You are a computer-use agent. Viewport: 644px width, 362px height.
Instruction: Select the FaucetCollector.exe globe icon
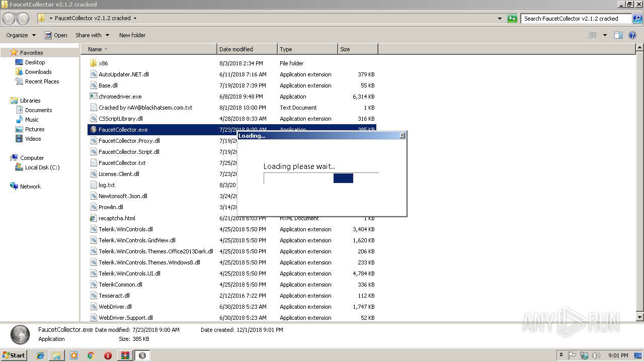[x=93, y=130]
